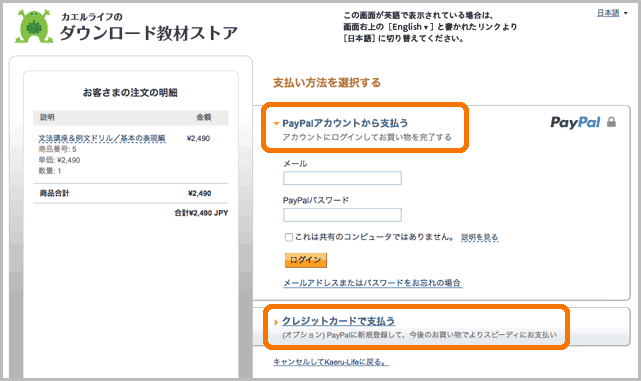
Task: Check これは共有のコンピュータではありません checkbox
Action: pos(289,237)
